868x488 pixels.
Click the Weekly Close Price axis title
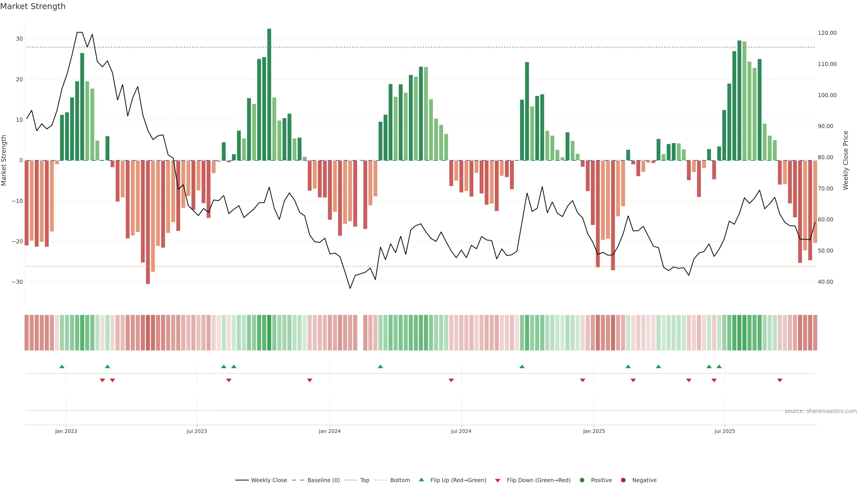pyautogui.click(x=846, y=160)
